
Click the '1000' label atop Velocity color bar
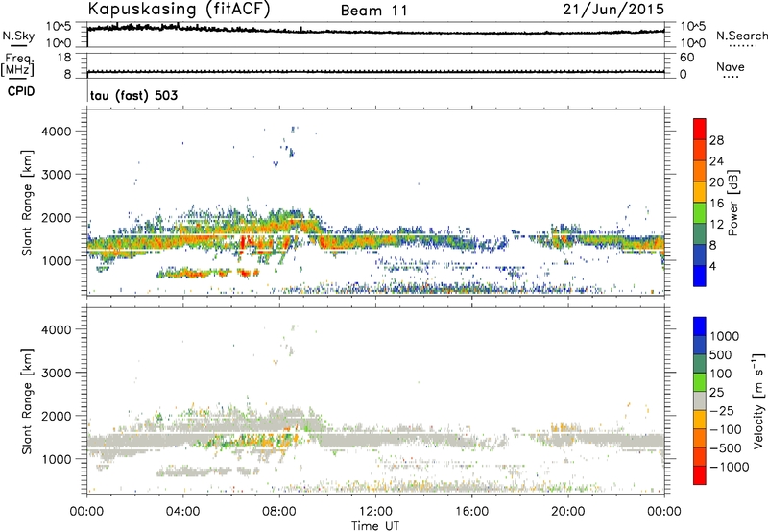point(725,336)
